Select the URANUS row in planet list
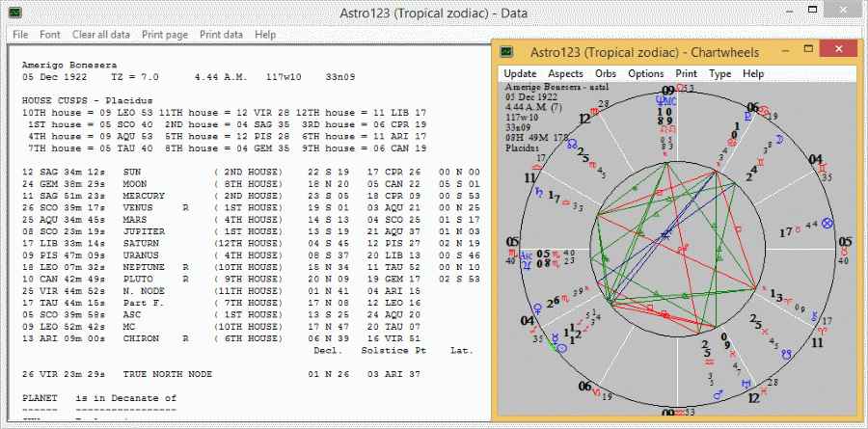Screen dimensions: 868x429 tap(252, 255)
